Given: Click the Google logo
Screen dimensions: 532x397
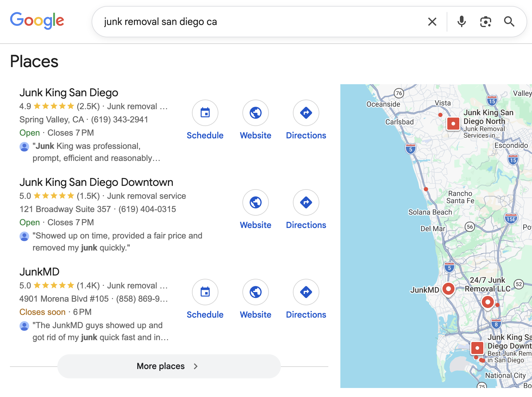Looking at the screenshot, I should click(37, 20).
